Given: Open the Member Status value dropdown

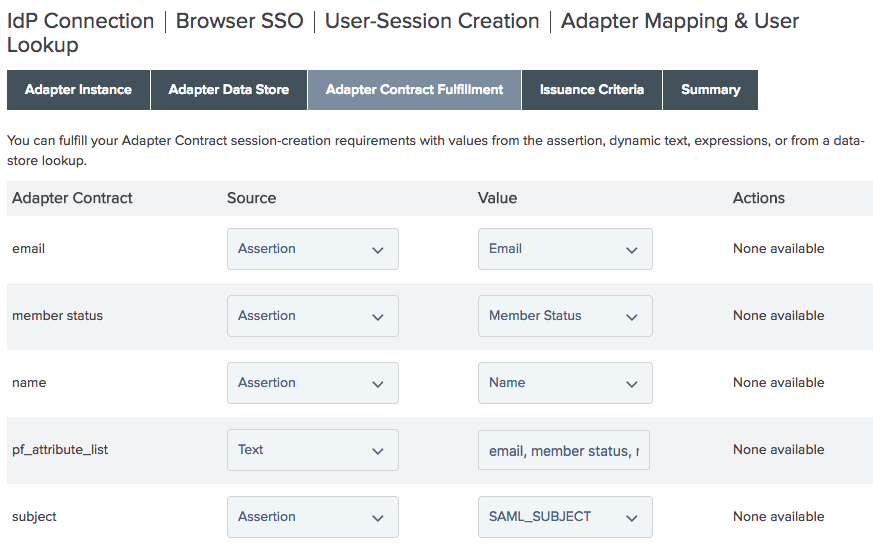Looking at the screenshot, I should click(x=565, y=316).
